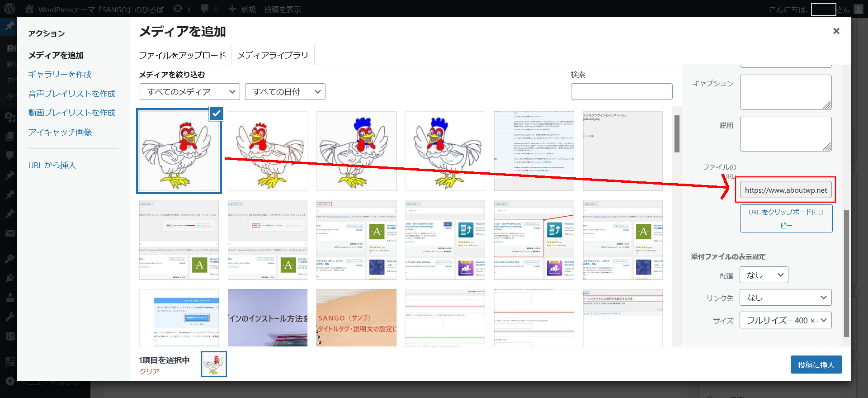Screen dimensions: 868x398
Task: Choose URL から挿入 from the sidebar
Action: (52, 165)
